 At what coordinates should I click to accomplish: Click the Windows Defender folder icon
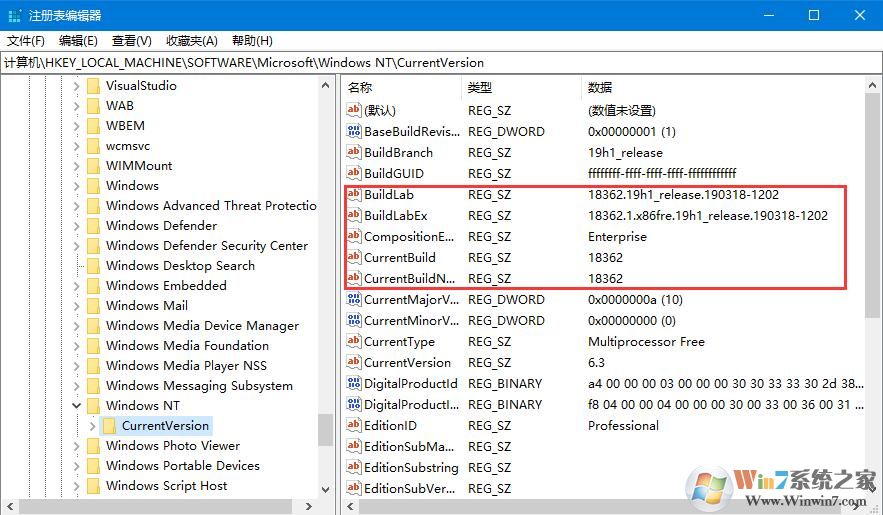pyautogui.click(x=93, y=226)
